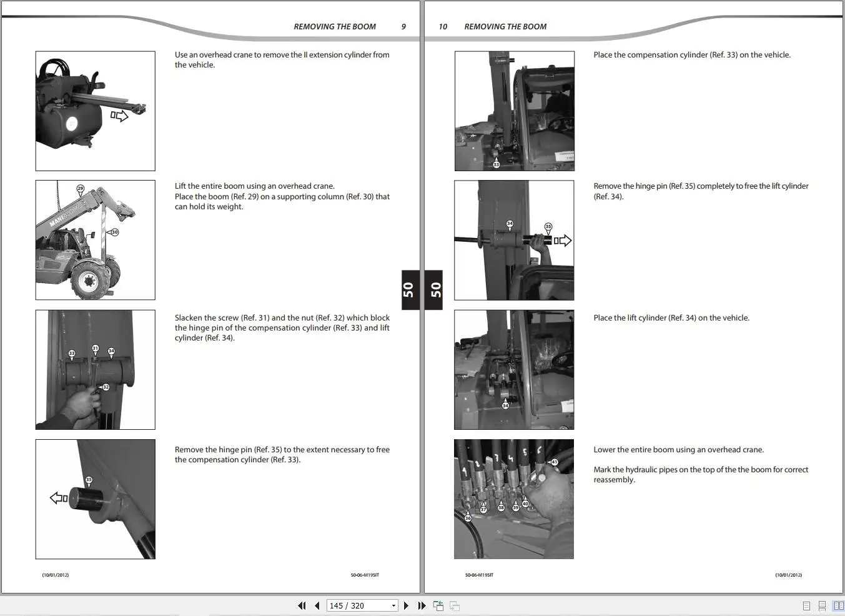Select the two-page facing view
845x616 pixels.
(838, 605)
